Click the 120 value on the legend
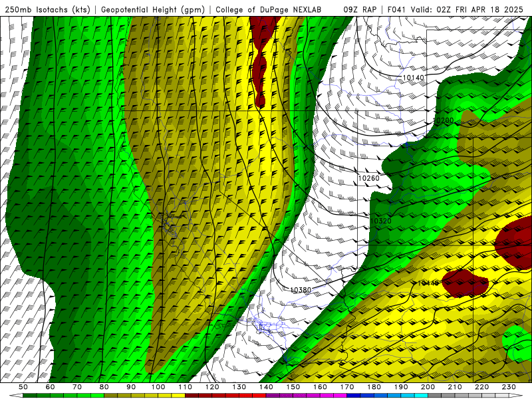This screenshot has width=532, height=399. [212, 387]
